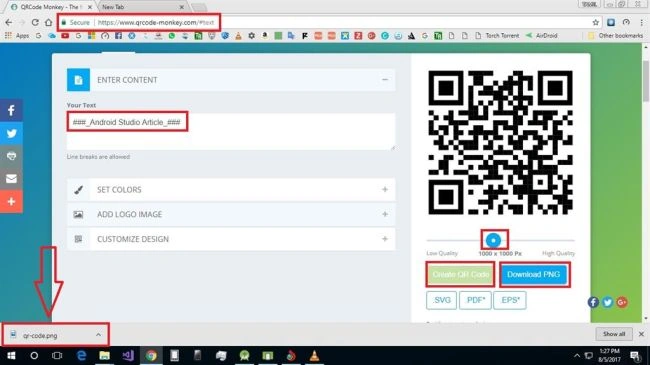
Task: Open the YouTube bookmark icon
Action: pos(65,36)
